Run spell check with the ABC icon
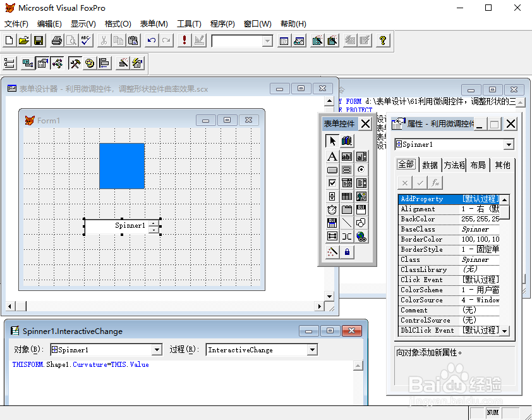The height and width of the screenshot is (420, 532). (x=86, y=40)
